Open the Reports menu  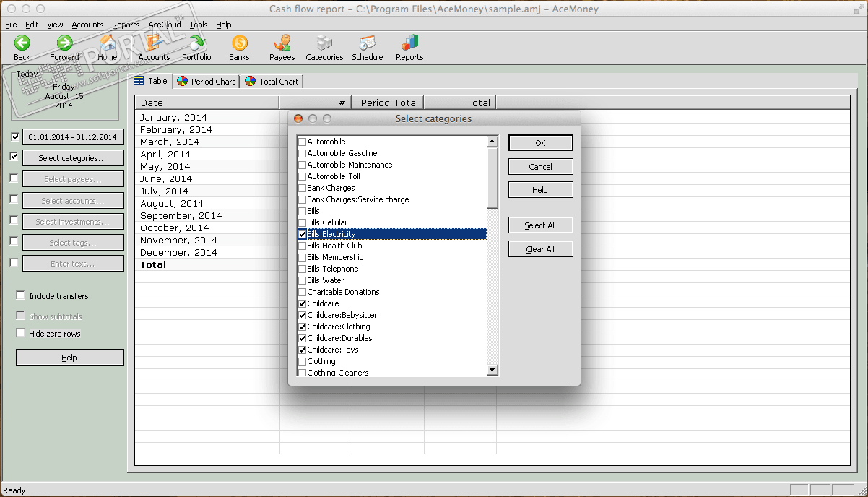[x=126, y=25]
